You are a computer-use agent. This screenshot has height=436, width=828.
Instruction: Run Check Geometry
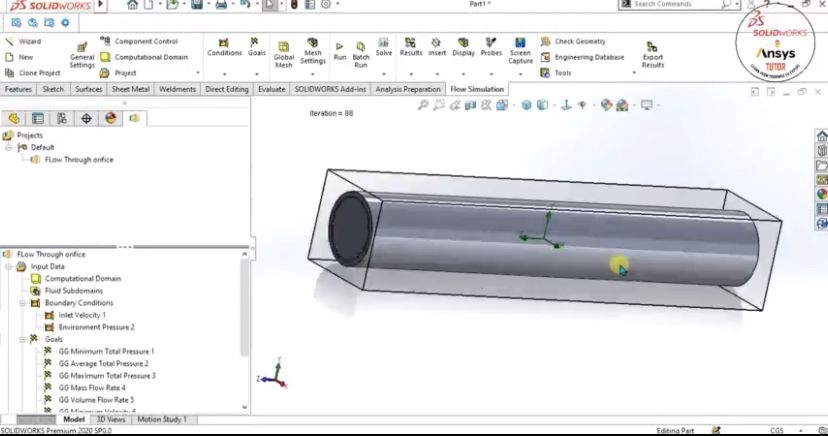(573, 41)
